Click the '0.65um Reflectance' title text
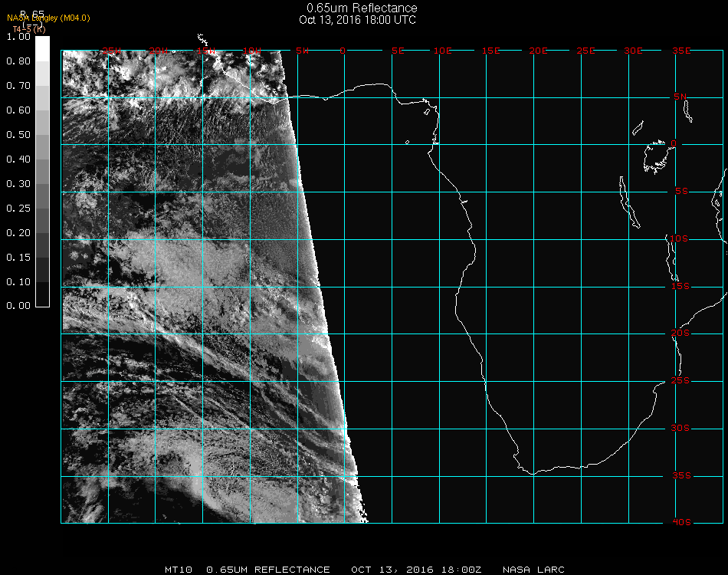This screenshot has height=575, width=728. (x=362, y=8)
